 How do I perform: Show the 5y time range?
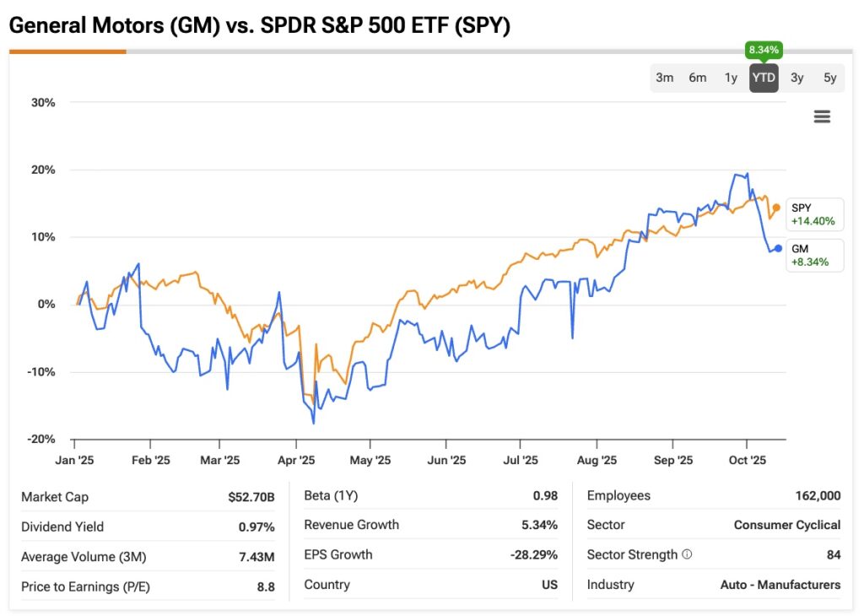click(x=830, y=78)
